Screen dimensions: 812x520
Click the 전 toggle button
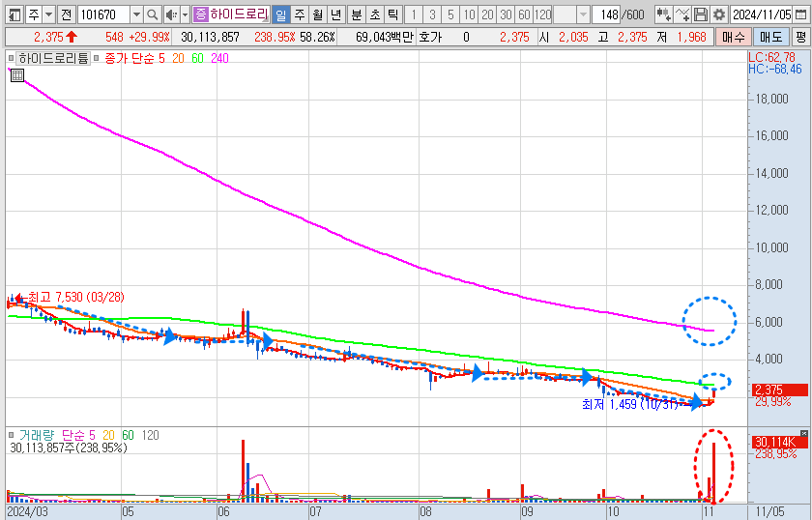(x=67, y=14)
